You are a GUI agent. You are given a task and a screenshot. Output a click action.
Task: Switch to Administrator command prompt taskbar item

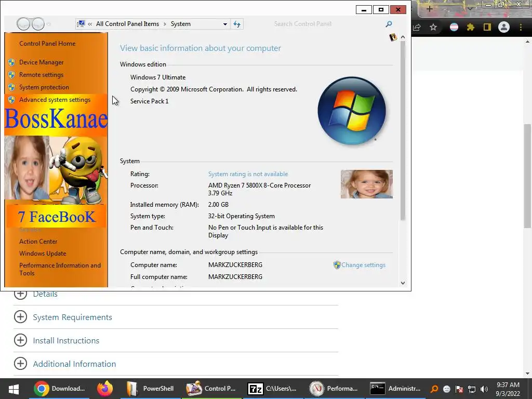395,389
